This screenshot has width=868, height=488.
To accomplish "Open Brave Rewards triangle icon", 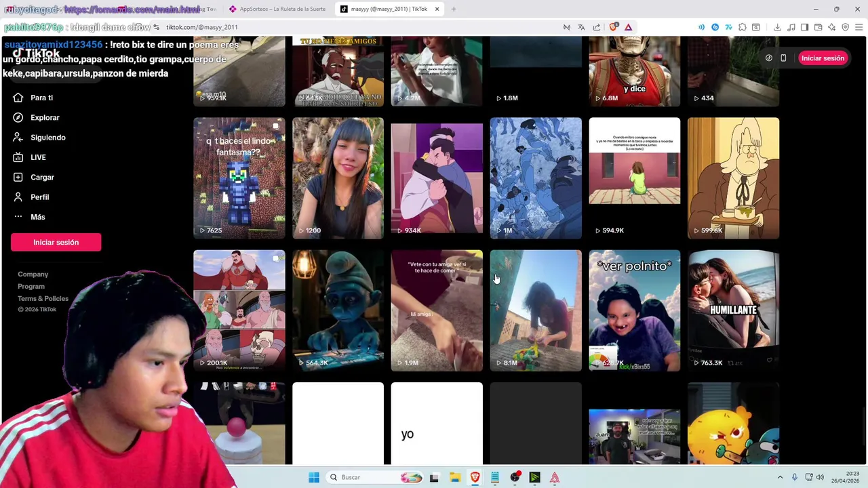I will click(629, 27).
